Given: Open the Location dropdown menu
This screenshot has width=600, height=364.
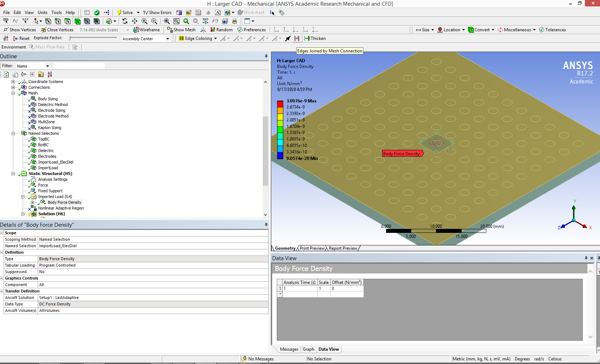Looking at the screenshot, I should pyautogui.click(x=451, y=30).
